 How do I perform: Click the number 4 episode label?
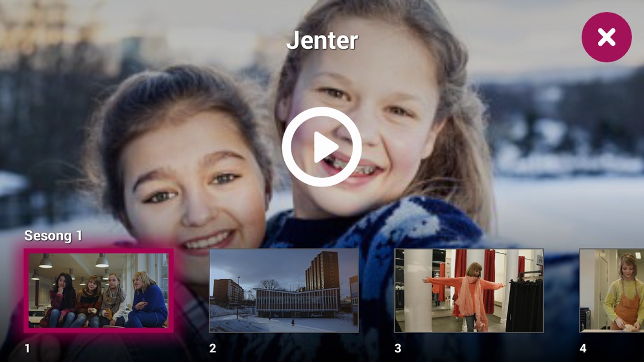[x=583, y=349]
